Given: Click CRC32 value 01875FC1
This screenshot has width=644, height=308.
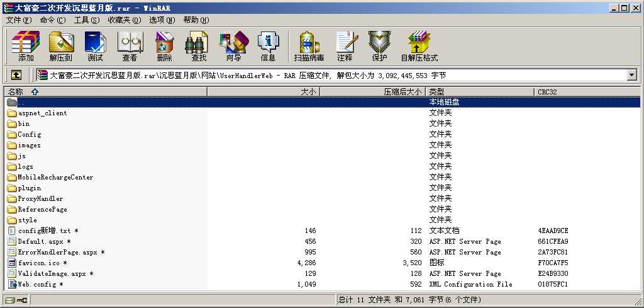Looking at the screenshot, I should click(553, 284).
